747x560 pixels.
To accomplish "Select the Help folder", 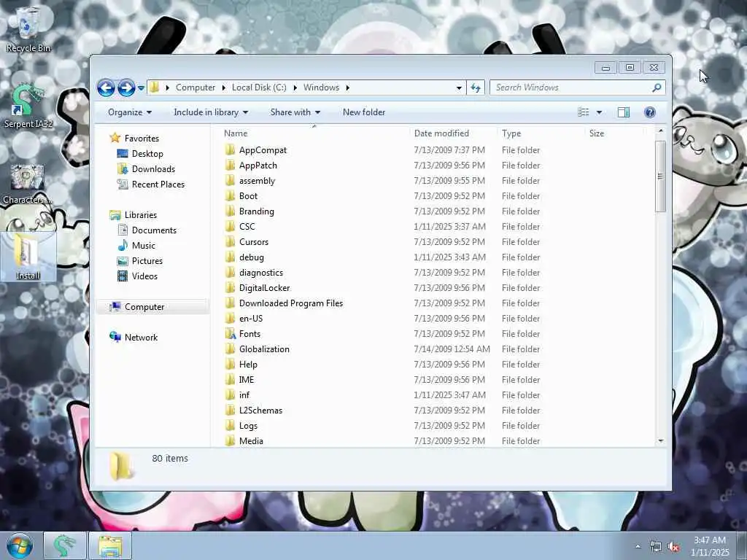I will pos(248,365).
